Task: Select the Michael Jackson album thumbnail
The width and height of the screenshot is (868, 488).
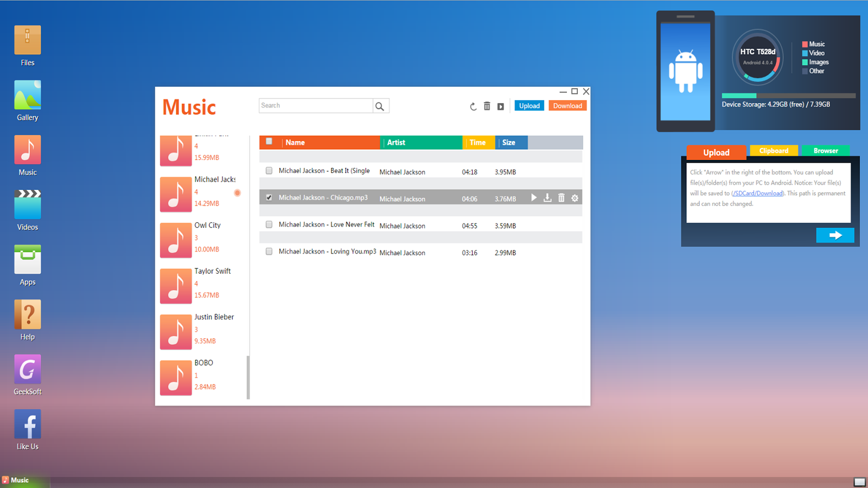Action: pyautogui.click(x=176, y=194)
